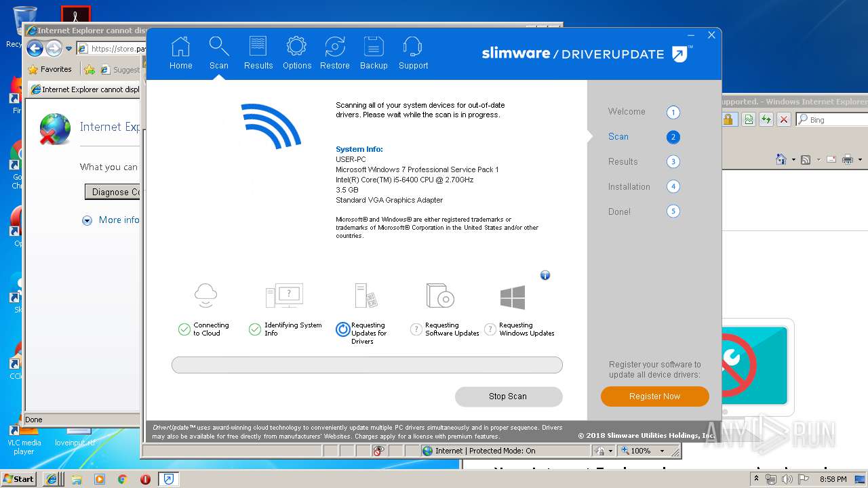Click the IE refresh button
This screenshot has width=868, height=488.
[x=766, y=120]
